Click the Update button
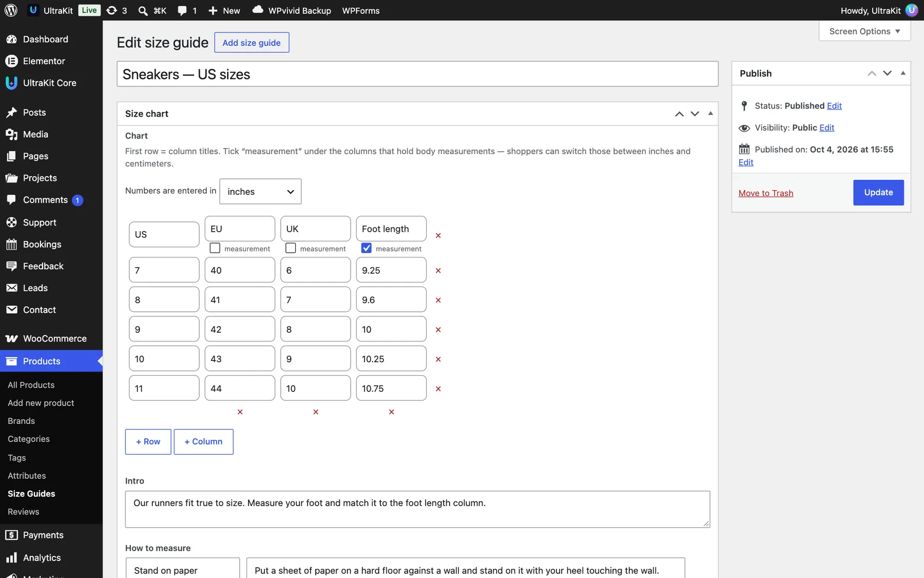924x578 pixels. [x=878, y=193]
